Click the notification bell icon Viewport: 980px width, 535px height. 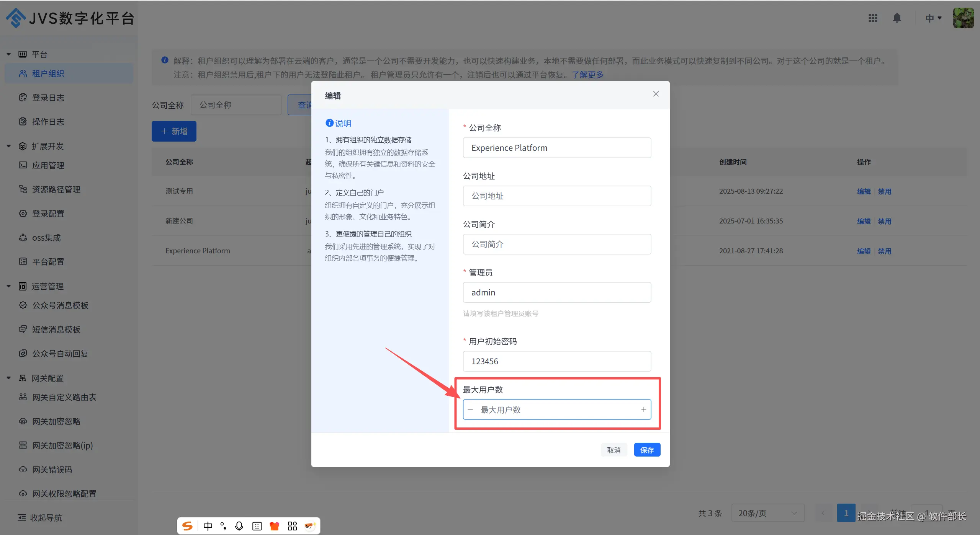pos(897,18)
